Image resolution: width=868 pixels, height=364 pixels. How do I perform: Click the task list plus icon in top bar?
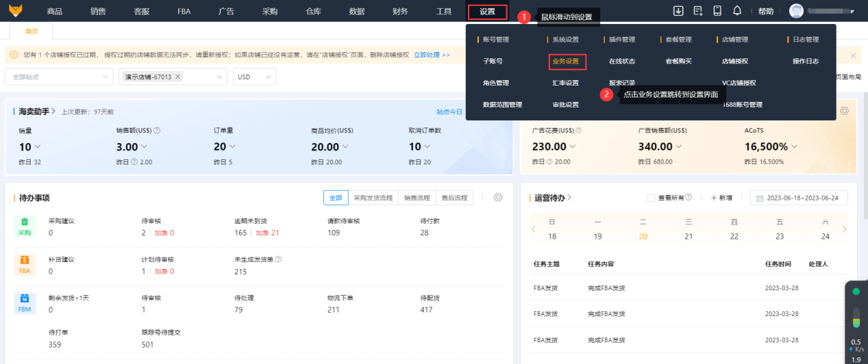tap(698, 11)
